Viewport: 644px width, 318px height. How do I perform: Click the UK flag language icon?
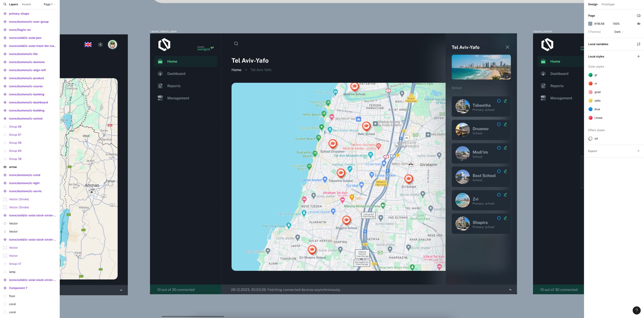(x=88, y=45)
